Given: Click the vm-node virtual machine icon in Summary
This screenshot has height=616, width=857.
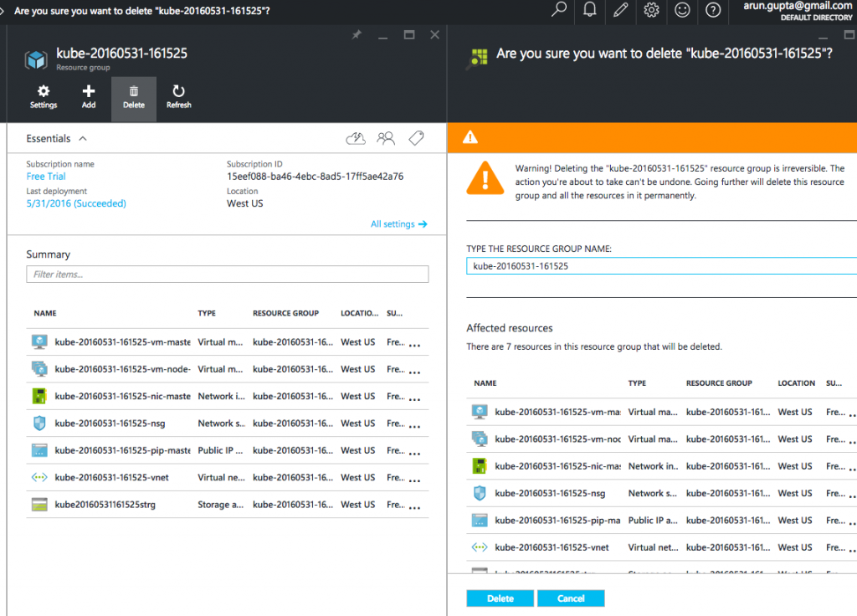Looking at the screenshot, I should 39,369.
